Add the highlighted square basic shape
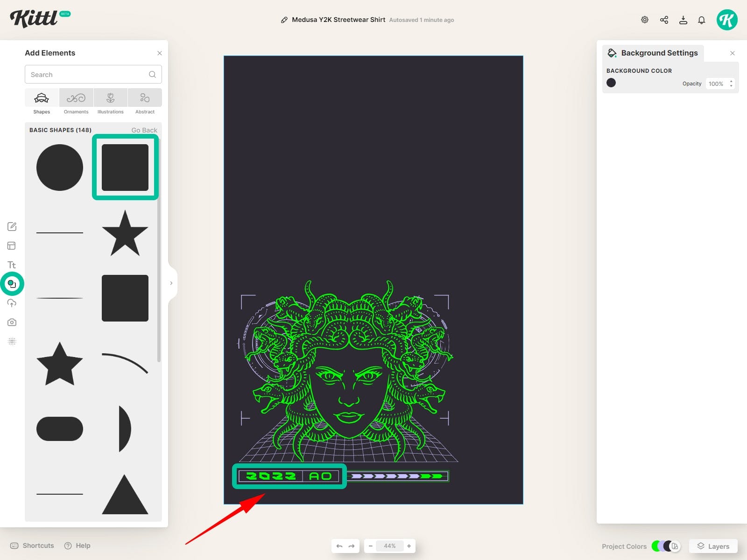The height and width of the screenshot is (560, 747). (125, 168)
